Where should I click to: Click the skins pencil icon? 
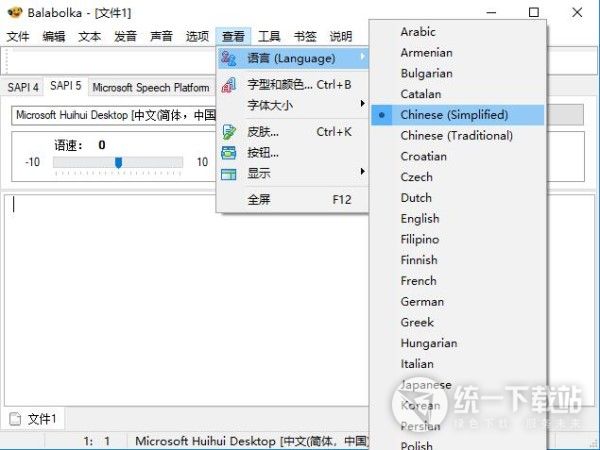[x=229, y=132]
